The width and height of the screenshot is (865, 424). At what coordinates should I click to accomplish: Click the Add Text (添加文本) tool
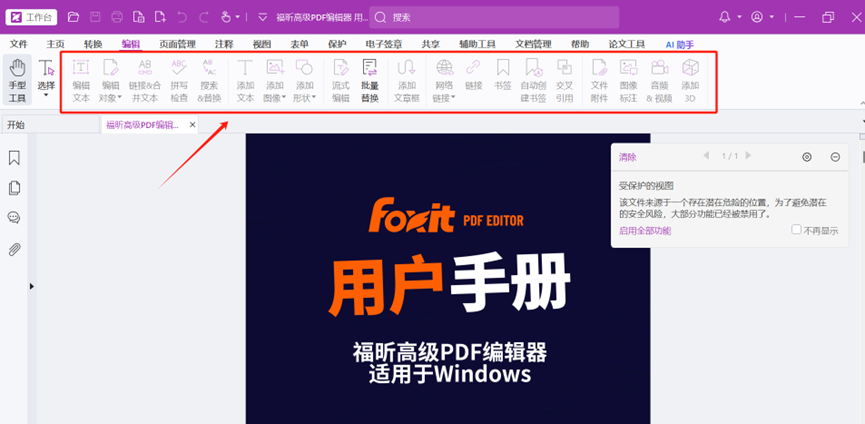[245, 81]
